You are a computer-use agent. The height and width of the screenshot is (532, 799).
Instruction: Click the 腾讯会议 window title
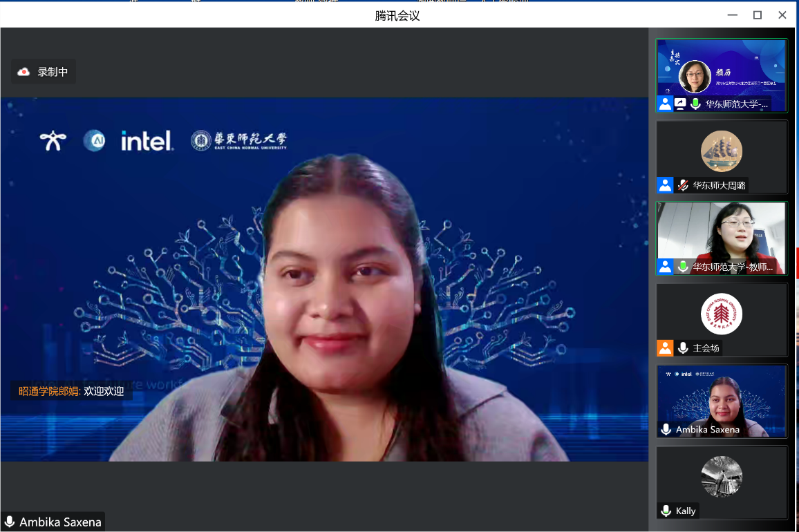pos(397,15)
